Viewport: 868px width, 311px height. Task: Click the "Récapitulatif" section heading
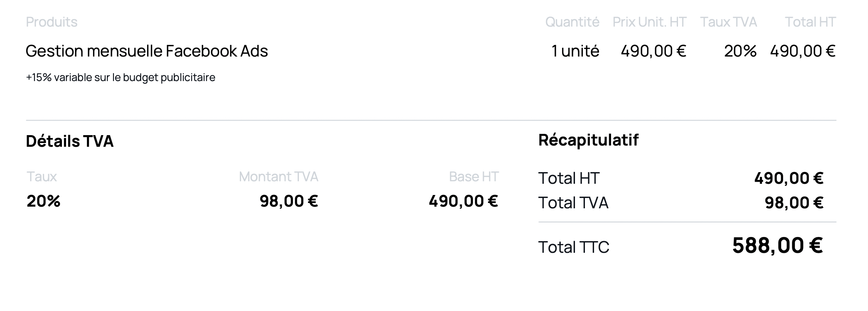pyautogui.click(x=588, y=140)
